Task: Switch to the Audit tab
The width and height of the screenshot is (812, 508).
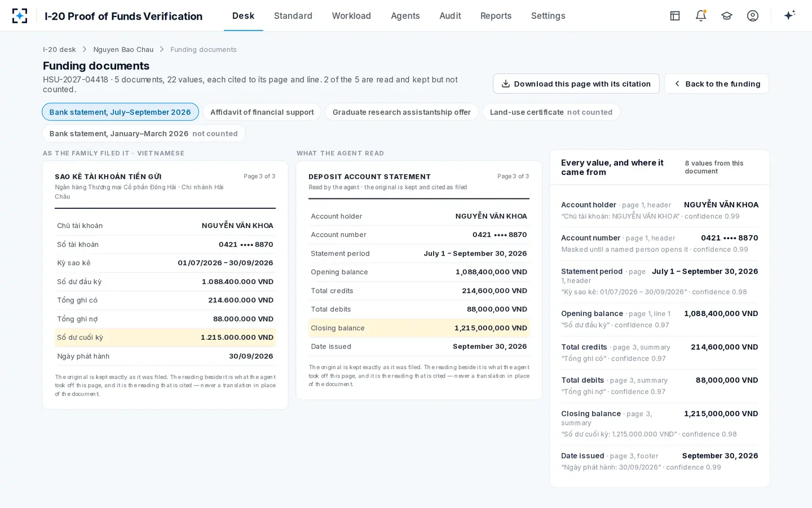Action: (450, 16)
